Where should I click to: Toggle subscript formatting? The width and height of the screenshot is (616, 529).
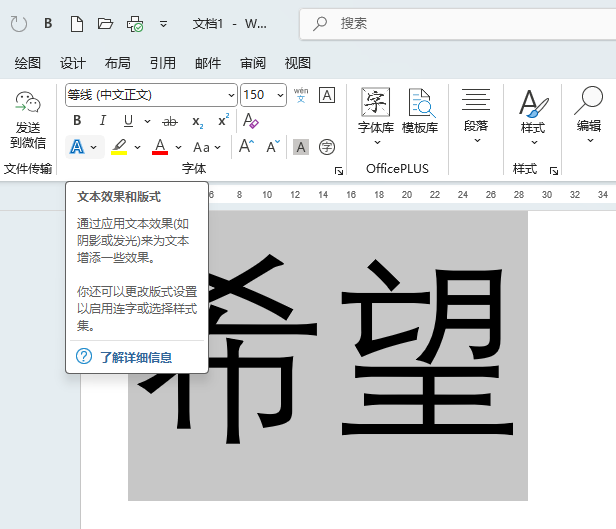pos(197,121)
